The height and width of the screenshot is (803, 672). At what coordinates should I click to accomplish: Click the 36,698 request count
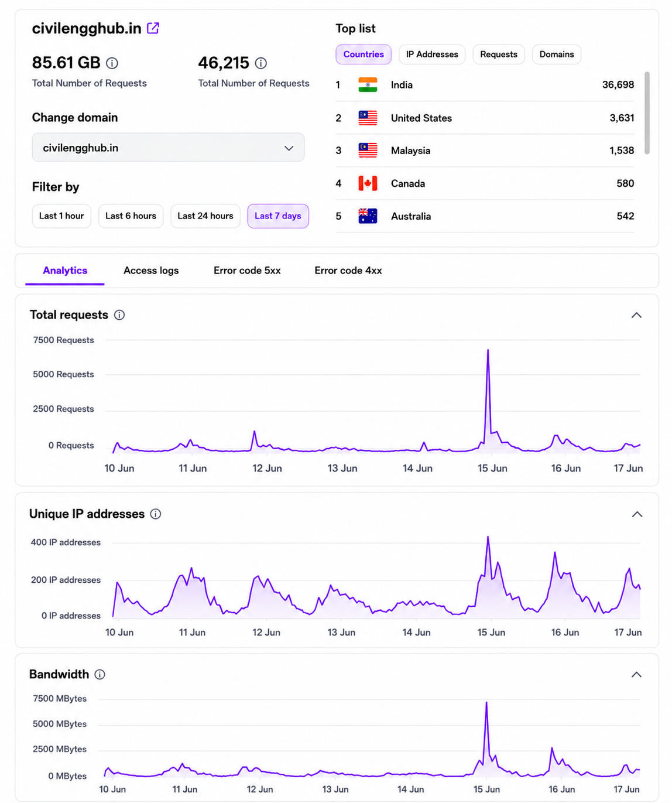click(618, 85)
